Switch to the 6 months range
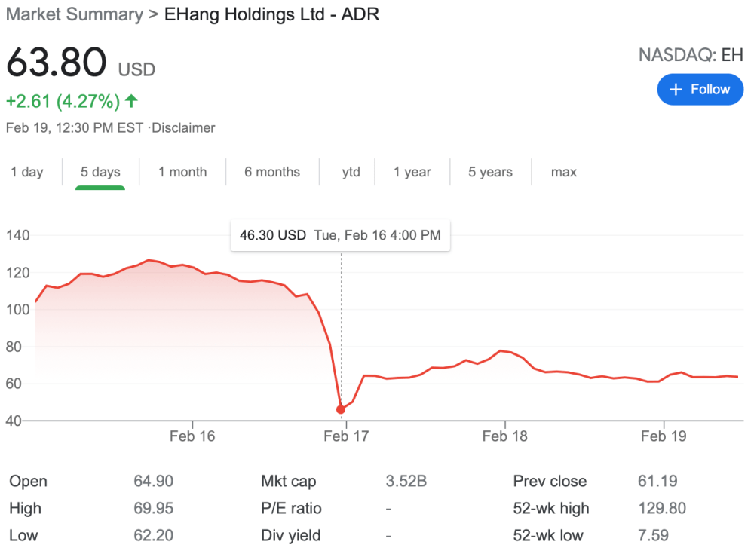Screen dimensions: 754x560 [271, 172]
